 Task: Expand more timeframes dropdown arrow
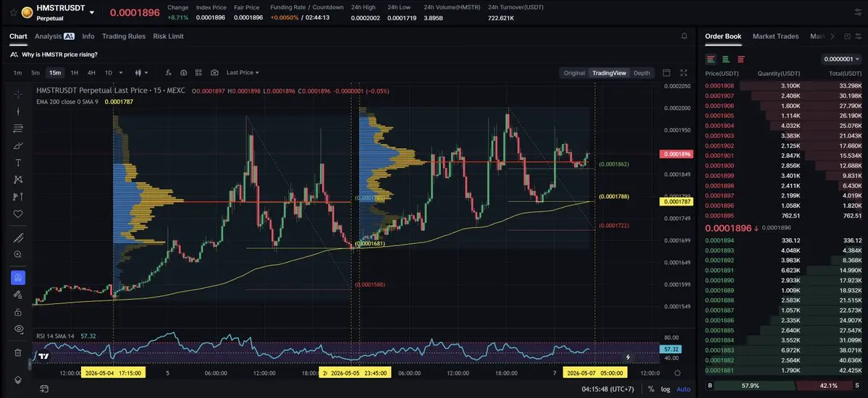(121, 72)
